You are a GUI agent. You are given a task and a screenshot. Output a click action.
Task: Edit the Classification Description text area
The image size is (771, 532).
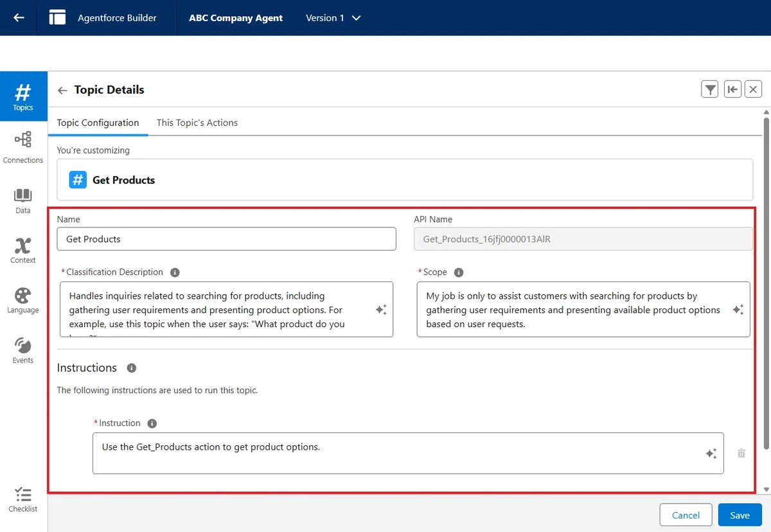click(x=227, y=310)
